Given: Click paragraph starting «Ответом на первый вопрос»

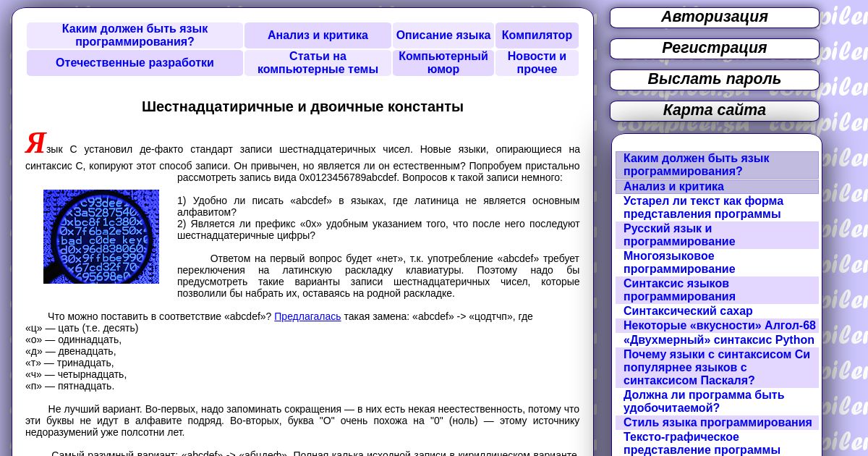Looking at the screenshot, I should (378, 276).
